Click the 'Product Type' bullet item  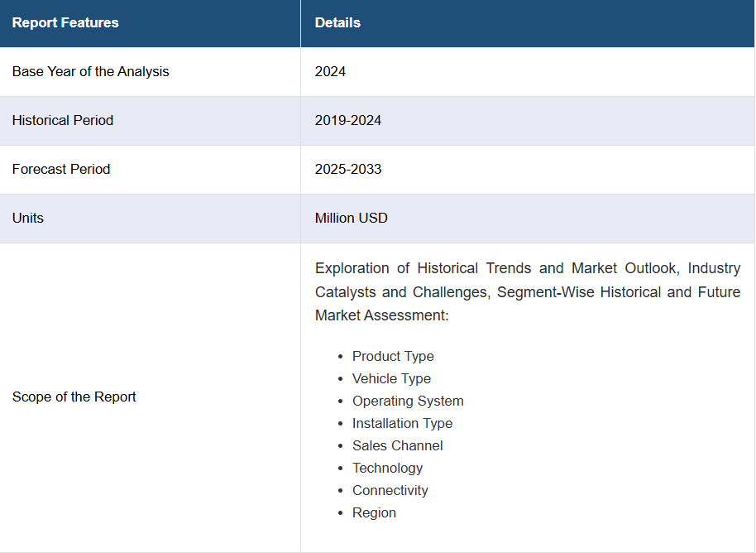point(393,356)
